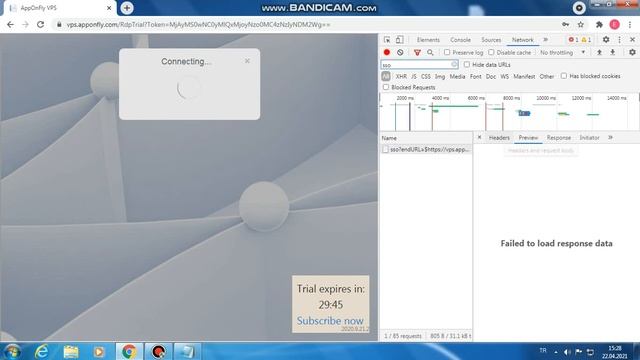Open network settings gear
This screenshot has width=640, height=360.
632,52
